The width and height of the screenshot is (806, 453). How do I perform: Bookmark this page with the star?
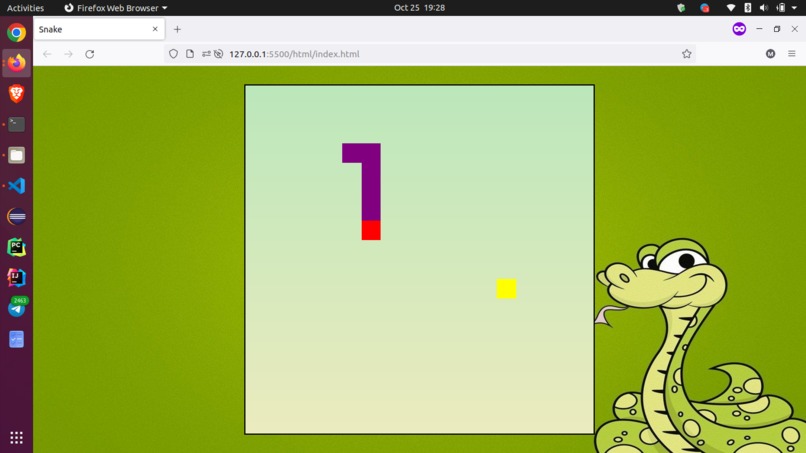686,54
